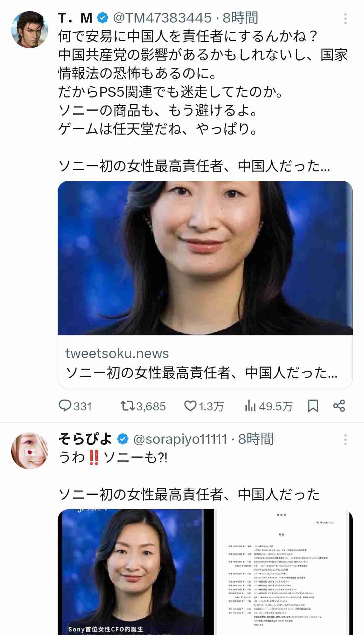Open more options menu on T.M's tweet
The image size is (364, 635).
[345, 19]
